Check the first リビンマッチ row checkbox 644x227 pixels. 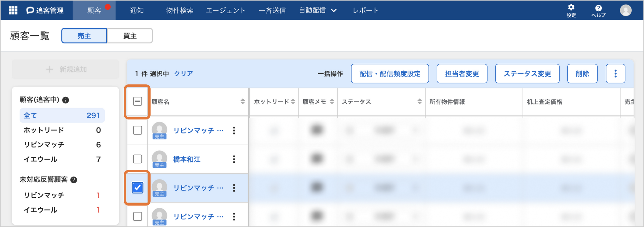[x=137, y=130]
